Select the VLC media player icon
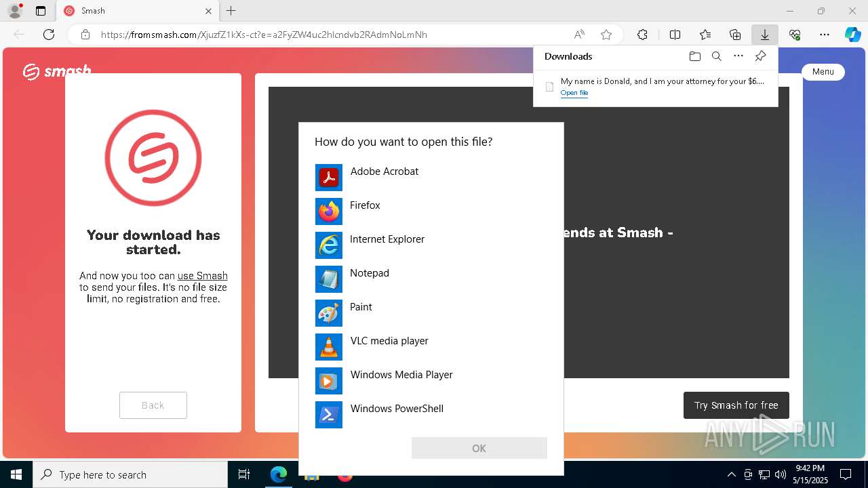 (329, 347)
